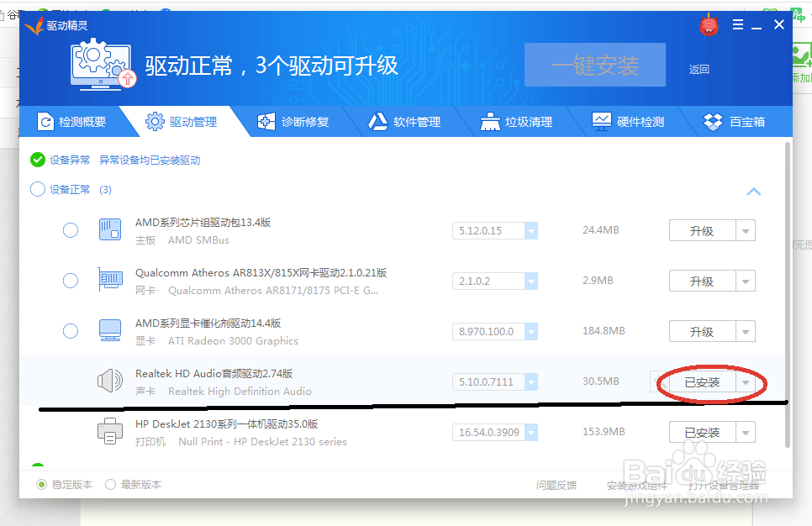Open version dropdown 5.10.0.7111

pos(530,382)
